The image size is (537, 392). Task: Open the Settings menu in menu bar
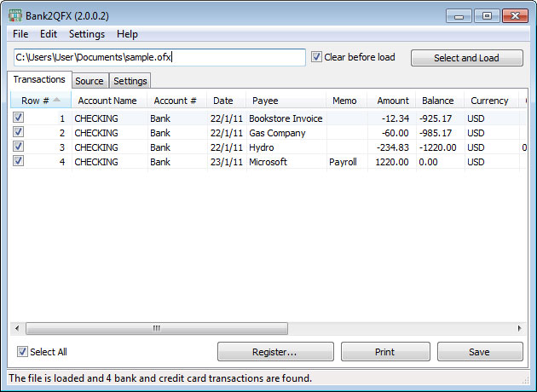tap(87, 34)
